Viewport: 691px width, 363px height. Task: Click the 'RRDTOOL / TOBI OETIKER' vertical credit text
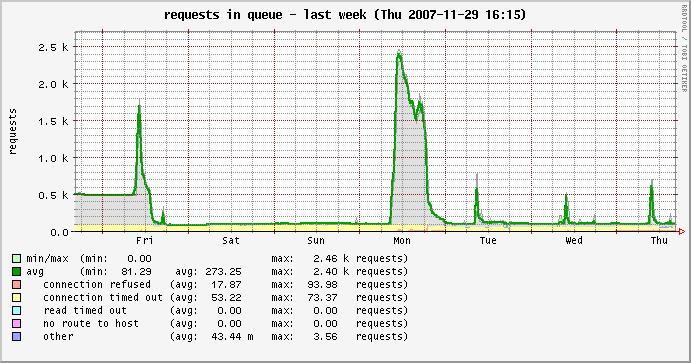[x=684, y=48]
